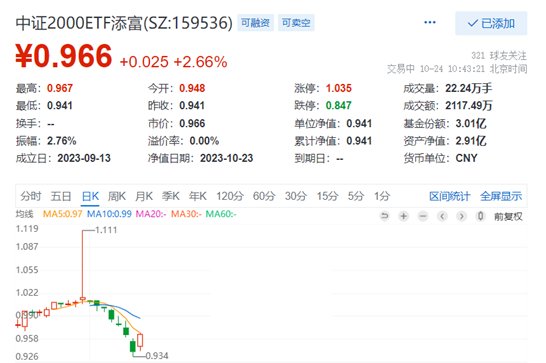Zoom in chart with plus icon
This screenshot has width=546, height=363.
pyautogui.click(x=404, y=216)
